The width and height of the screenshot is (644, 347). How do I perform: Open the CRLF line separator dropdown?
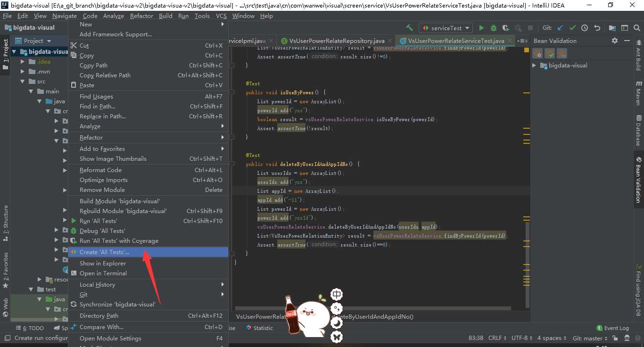click(x=498, y=338)
